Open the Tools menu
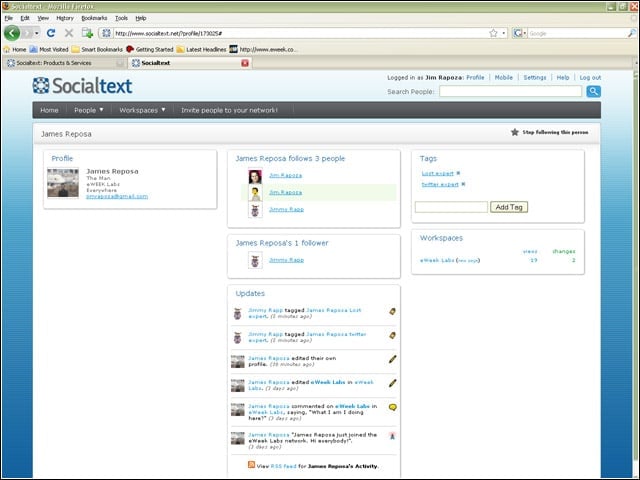 121,18
